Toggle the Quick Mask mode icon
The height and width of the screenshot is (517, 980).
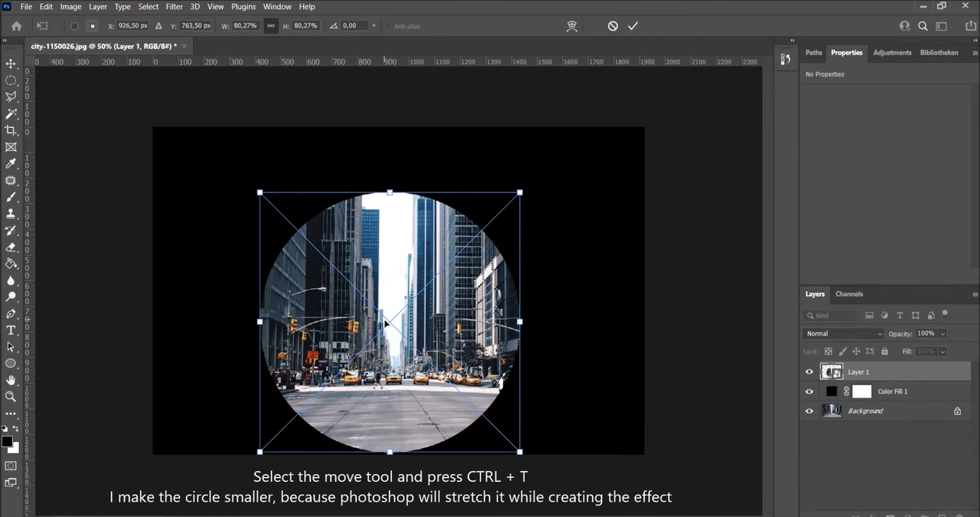(x=11, y=466)
